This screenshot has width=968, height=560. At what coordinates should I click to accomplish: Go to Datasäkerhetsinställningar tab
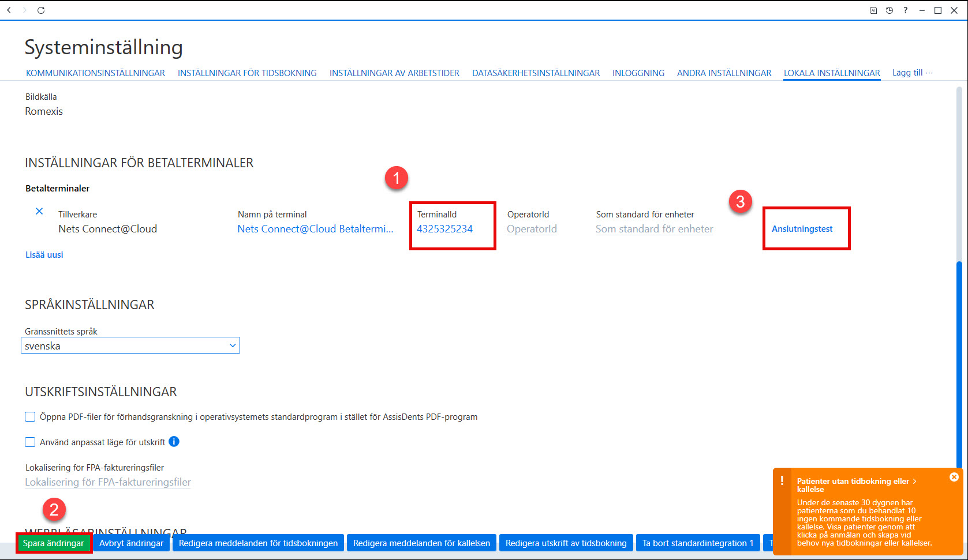coord(536,73)
